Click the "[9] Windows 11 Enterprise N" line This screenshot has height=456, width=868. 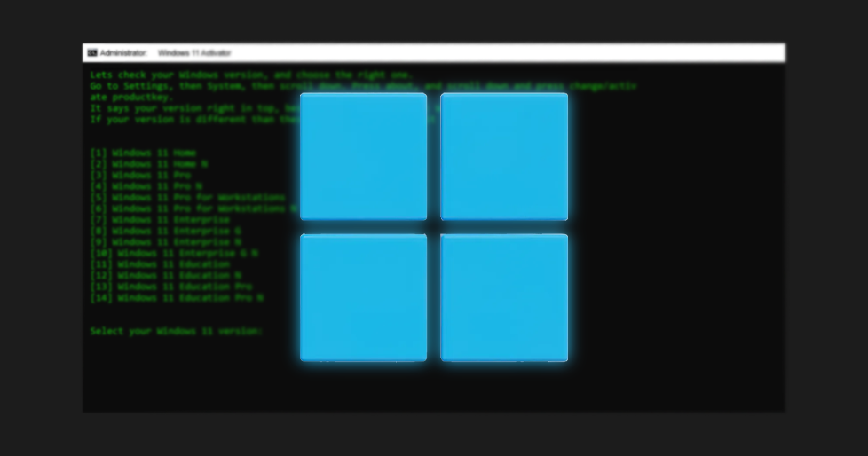point(165,242)
